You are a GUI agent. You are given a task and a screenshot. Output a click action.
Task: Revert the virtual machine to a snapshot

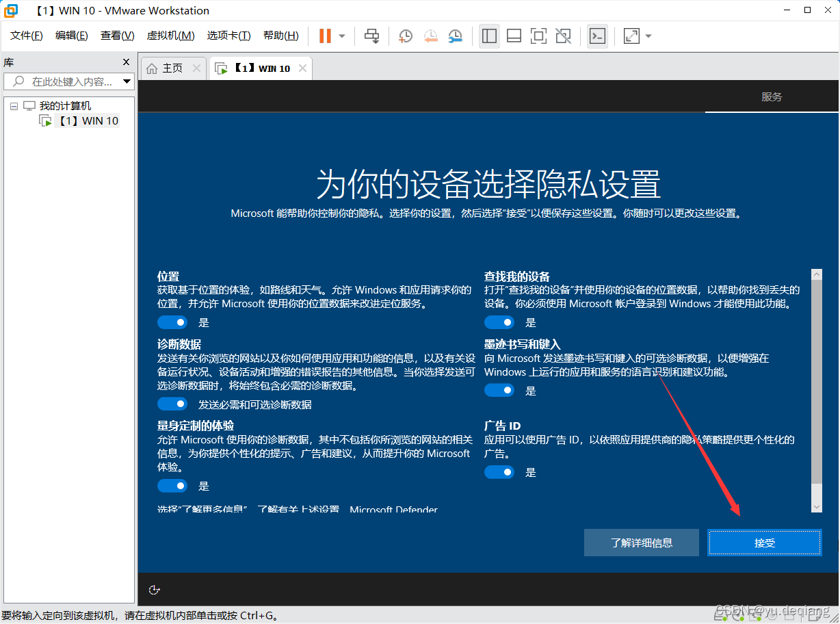point(430,36)
